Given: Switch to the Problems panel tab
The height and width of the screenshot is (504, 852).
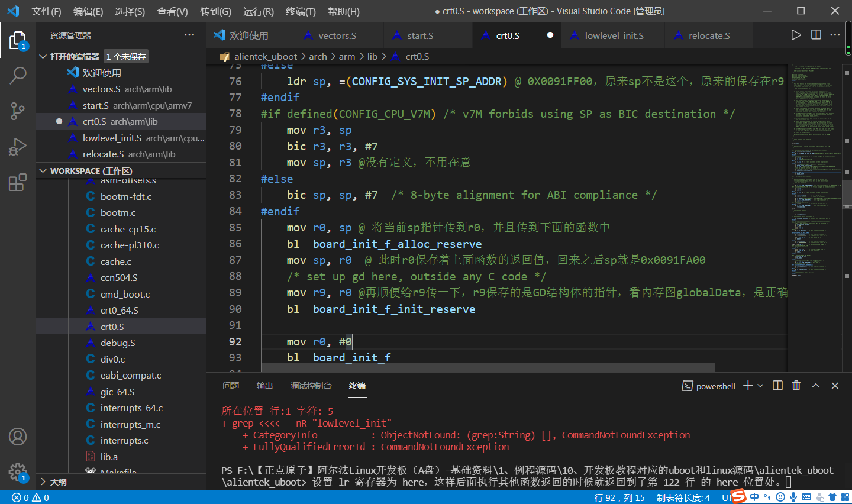Looking at the screenshot, I should (231, 386).
